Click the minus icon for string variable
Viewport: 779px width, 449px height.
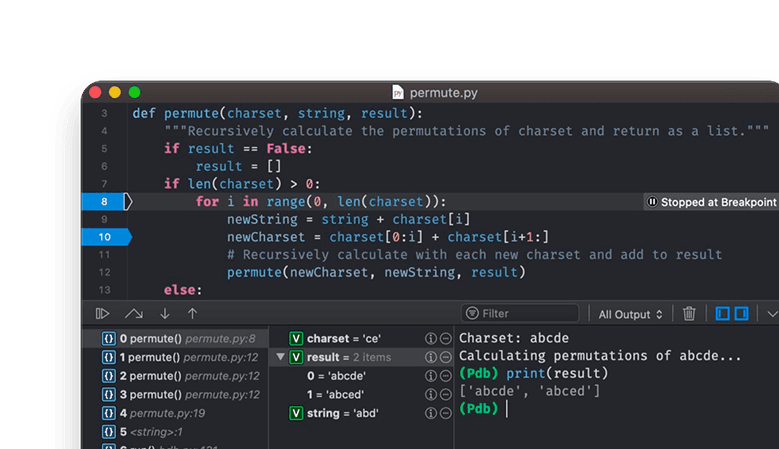pos(446,413)
